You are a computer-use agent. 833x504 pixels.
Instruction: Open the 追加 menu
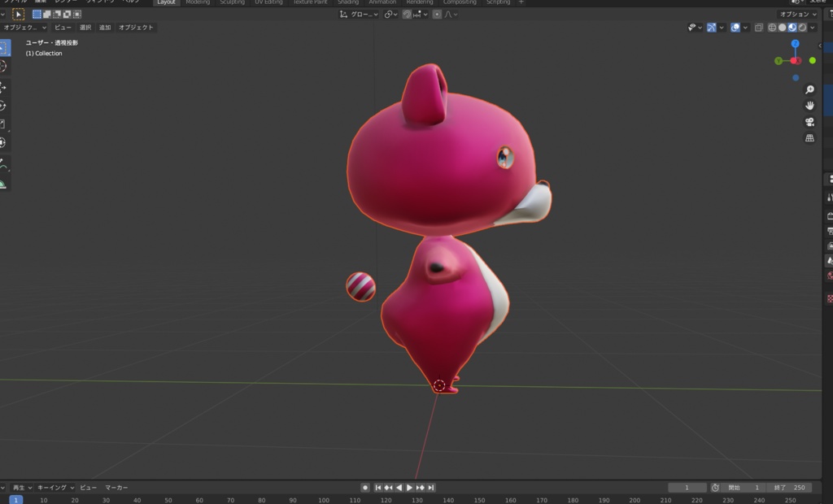click(x=105, y=28)
